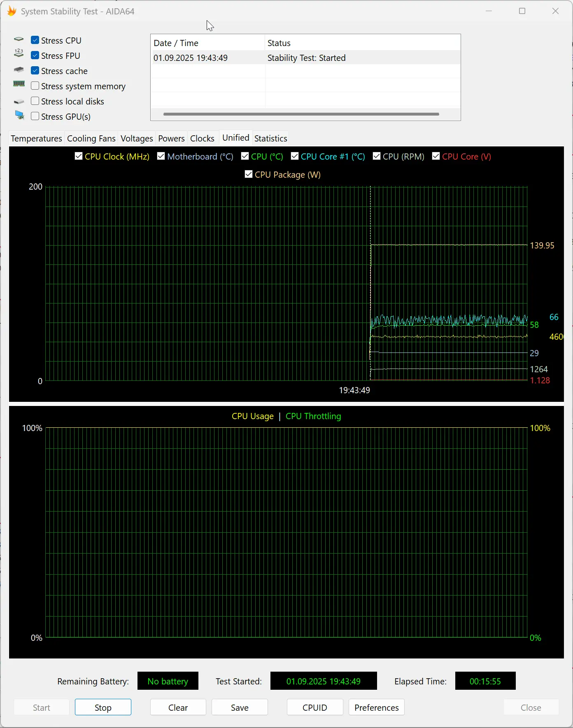The width and height of the screenshot is (573, 728).
Task: Click the disk drive icon beside Stress local disks
Action: 19,101
